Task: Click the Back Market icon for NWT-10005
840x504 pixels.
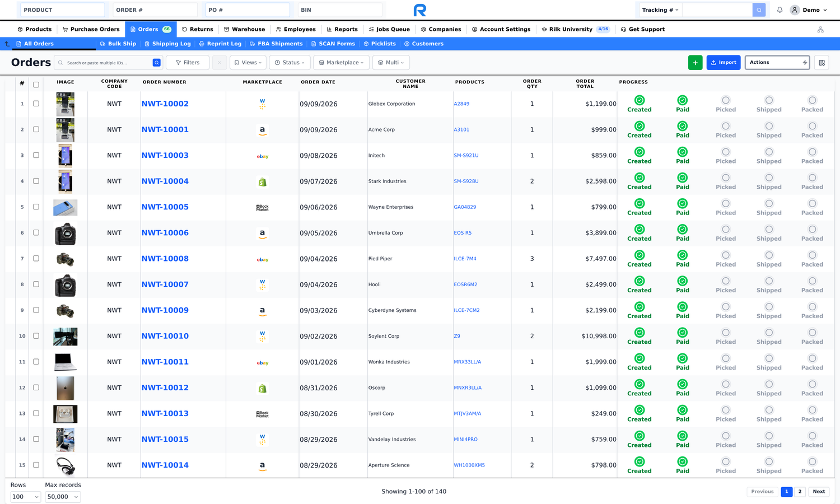Action: (x=262, y=208)
